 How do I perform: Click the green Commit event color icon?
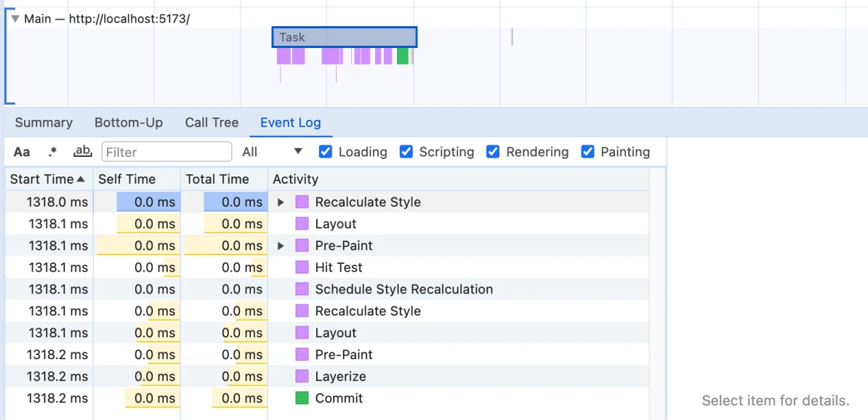pos(302,398)
